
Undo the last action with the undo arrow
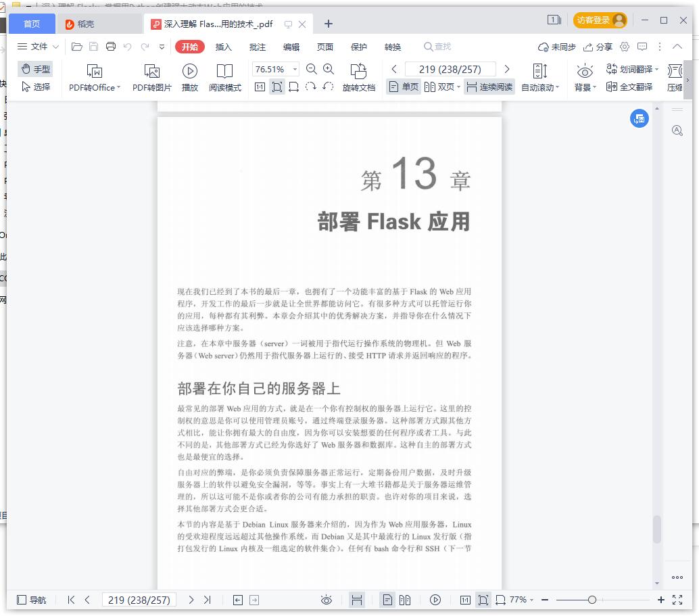tap(128, 47)
